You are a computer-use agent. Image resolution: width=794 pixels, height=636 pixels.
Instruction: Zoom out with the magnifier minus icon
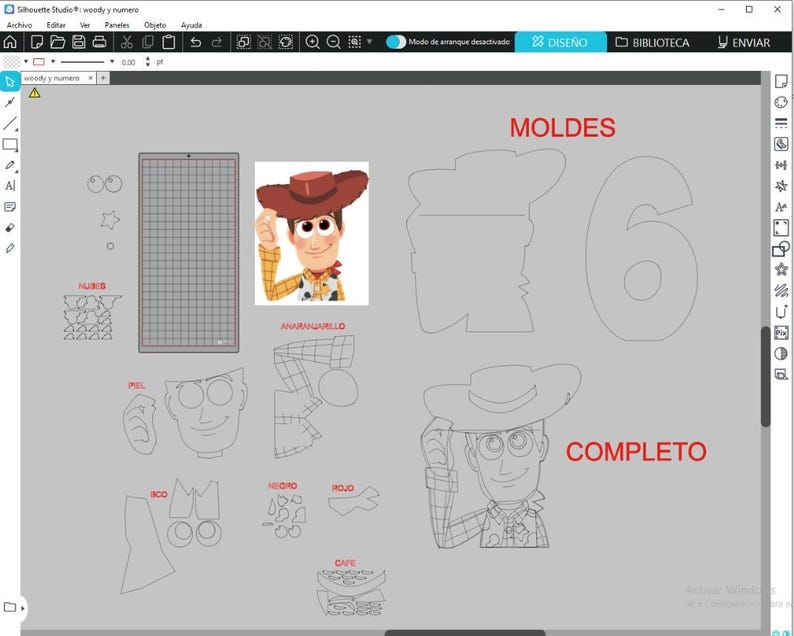(x=333, y=42)
